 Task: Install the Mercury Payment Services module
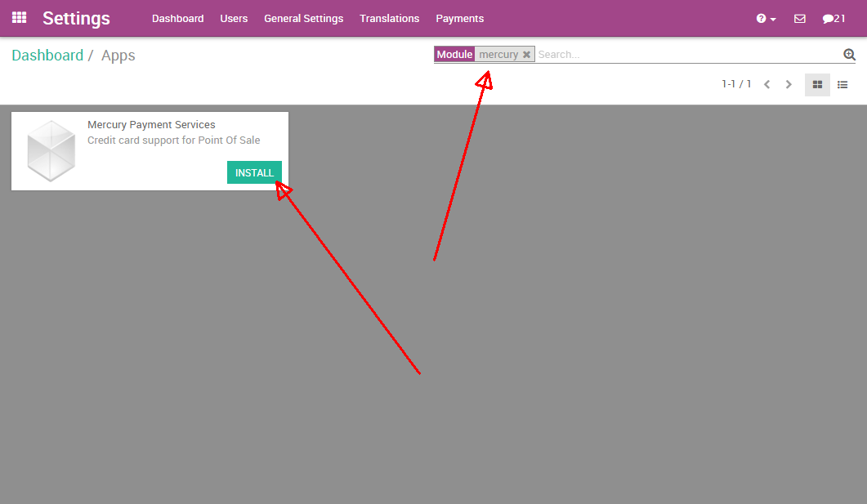click(254, 172)
